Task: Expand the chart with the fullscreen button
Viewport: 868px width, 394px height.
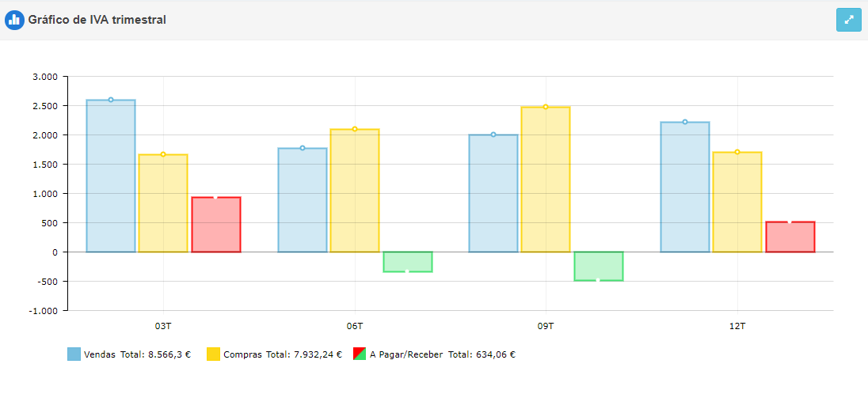Action: pos(848,20)
